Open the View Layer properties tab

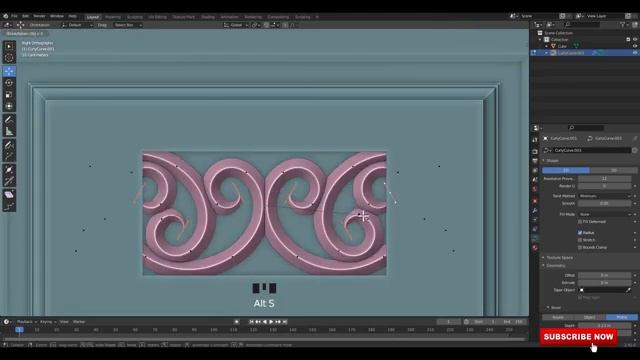point(535,170)
